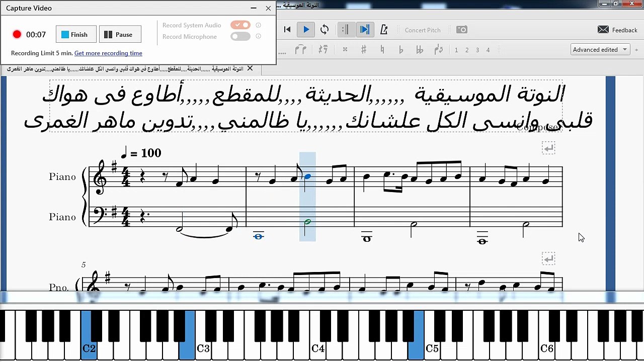Click the lower Piano staff label

[62, 217]
